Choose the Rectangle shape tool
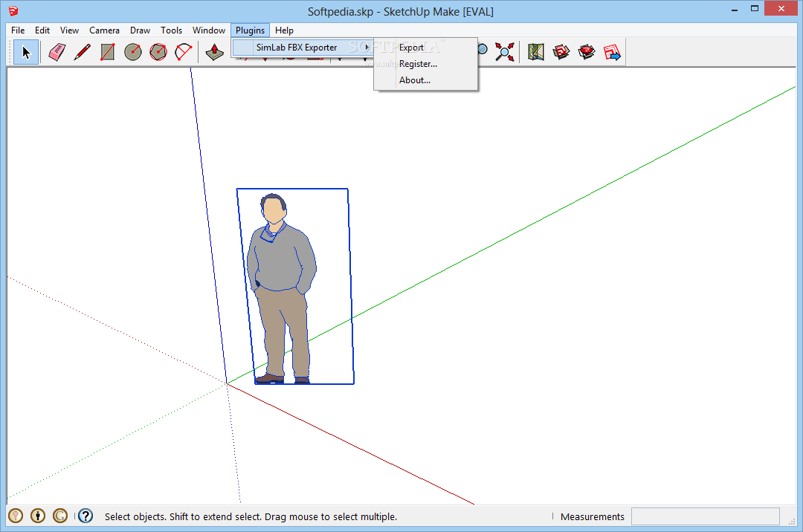 click(108, 52)
